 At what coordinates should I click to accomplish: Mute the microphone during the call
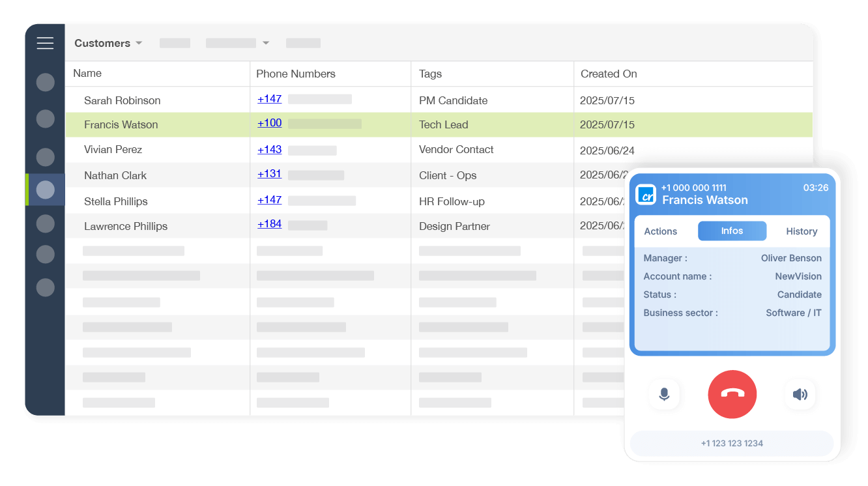click(664, 394)
